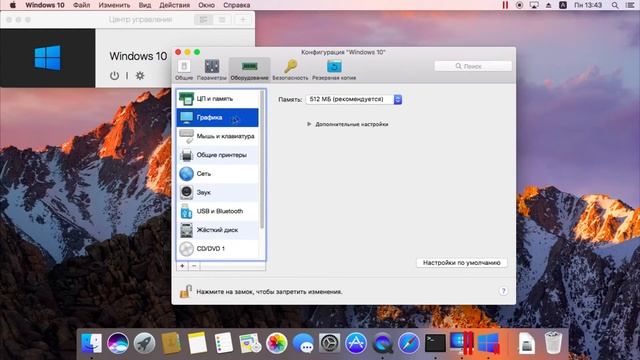Open USB и Bluetooth settings

(x=218, y=211)
